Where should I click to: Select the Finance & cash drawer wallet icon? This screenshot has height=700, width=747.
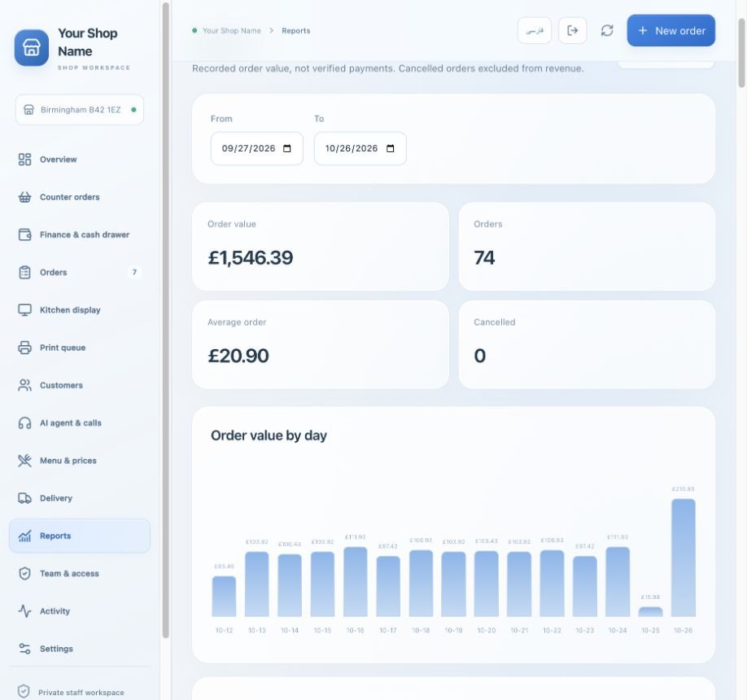point(24,234)
